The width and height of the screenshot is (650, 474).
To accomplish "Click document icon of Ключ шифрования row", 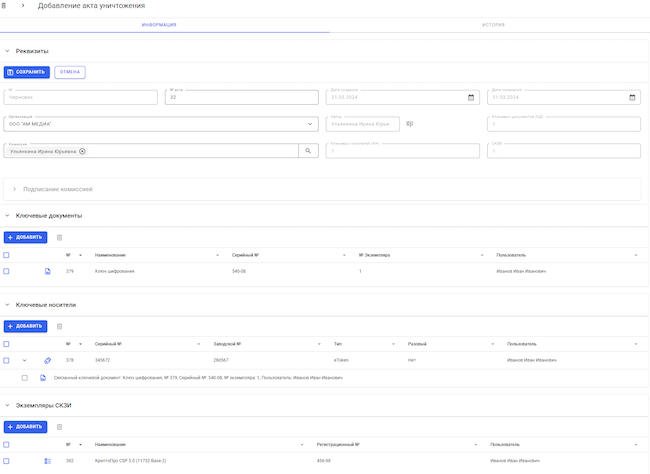I will tap(47, 271).
